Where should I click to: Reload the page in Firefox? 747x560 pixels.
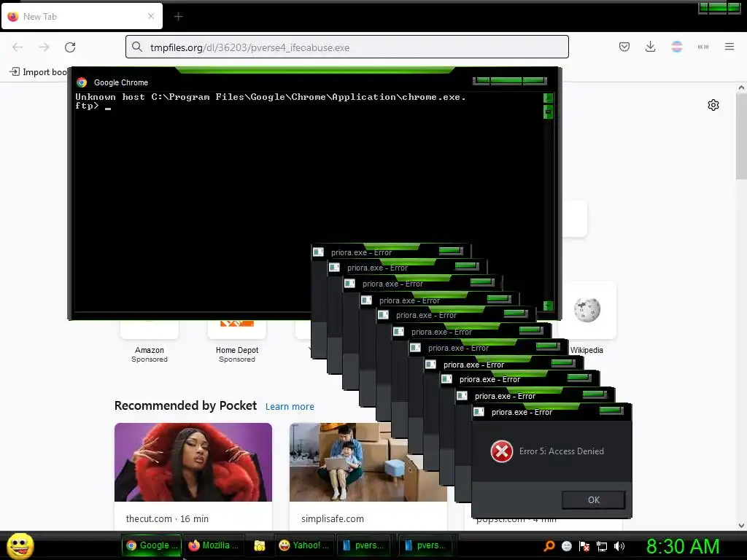(70, 47)
